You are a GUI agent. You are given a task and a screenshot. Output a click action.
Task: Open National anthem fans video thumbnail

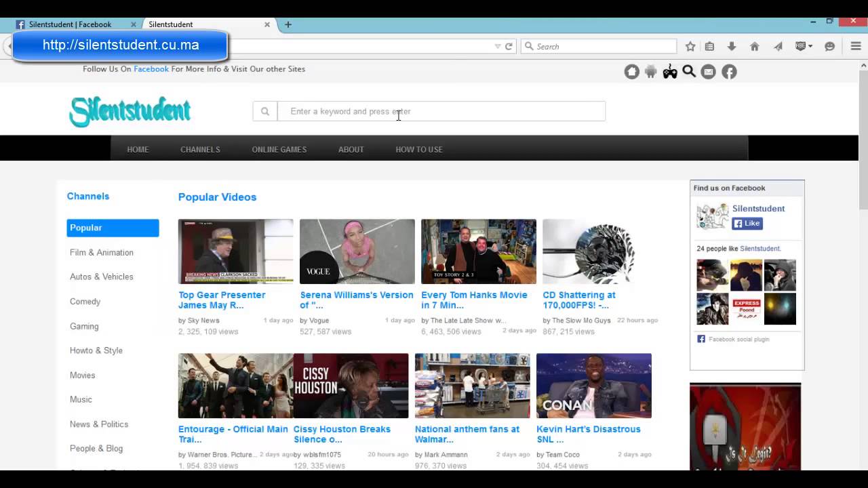[473, 386]
